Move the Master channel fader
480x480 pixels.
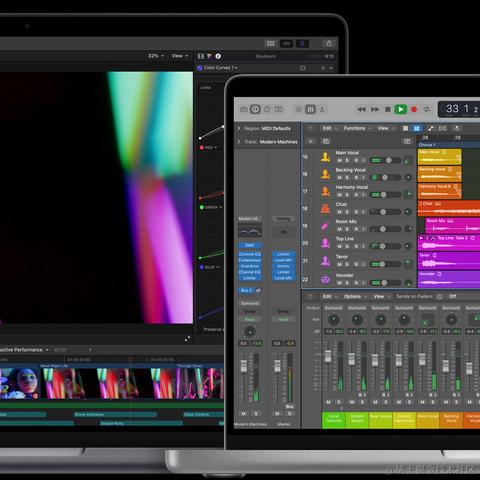[x=277, y=366]
